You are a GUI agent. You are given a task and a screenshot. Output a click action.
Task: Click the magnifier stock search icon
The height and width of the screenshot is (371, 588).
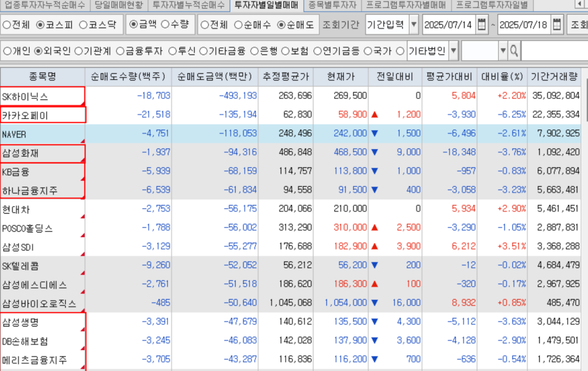514,51
